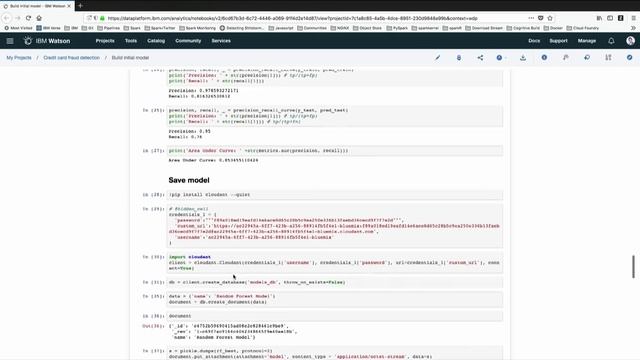Screen dimensions: 640x360
Task: Toggle the browser sidebar icon
Action: (610, 18)
